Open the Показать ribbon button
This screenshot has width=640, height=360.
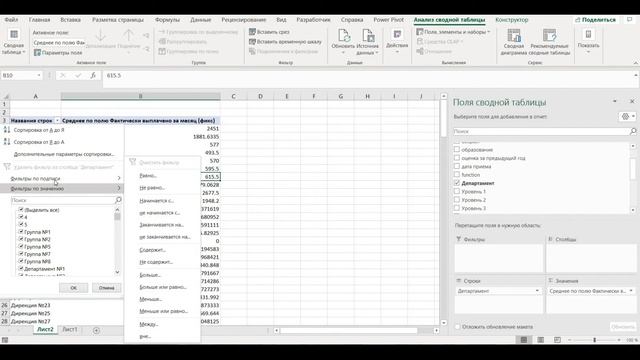tap(588, 42)
